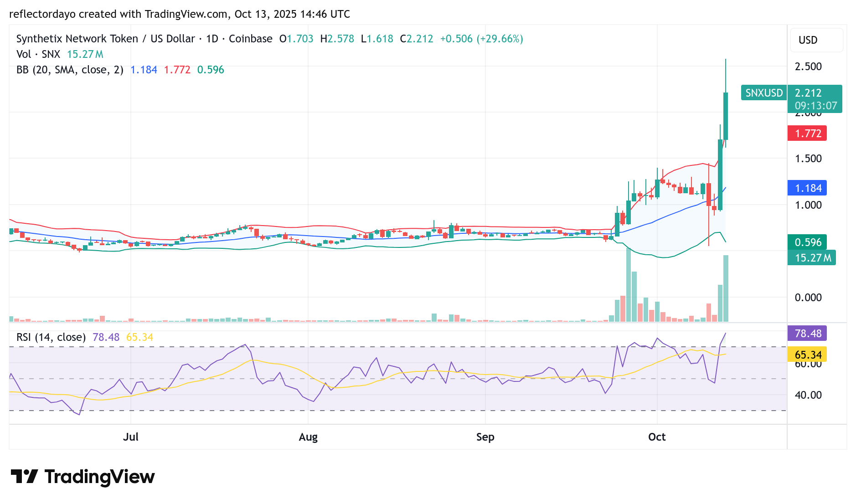The height and width of the screenshot is (504, 856).
Task: Click the green 0.596 axis label
Action: click(807, 242)
